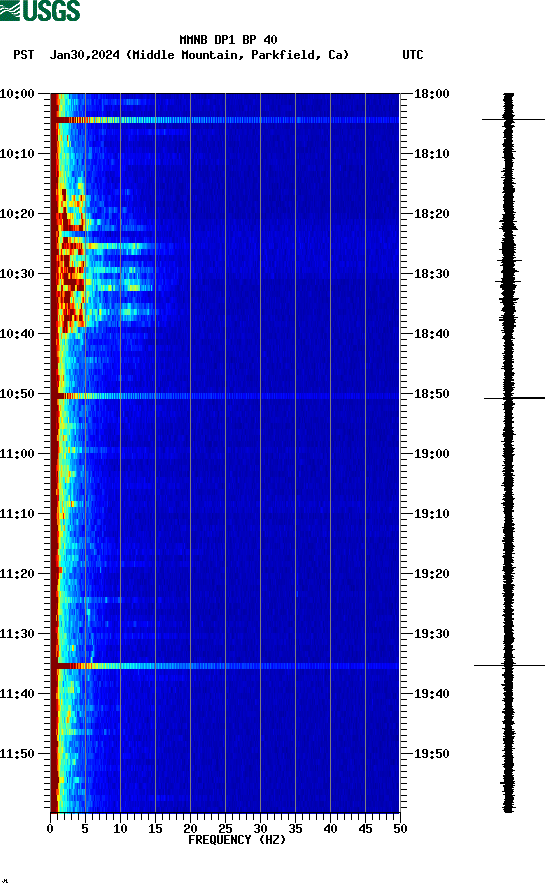Click the date 'Jan30,2024' in the header
Screen dimensions: 552x892
pyautogui.click(x=85, y=55)
